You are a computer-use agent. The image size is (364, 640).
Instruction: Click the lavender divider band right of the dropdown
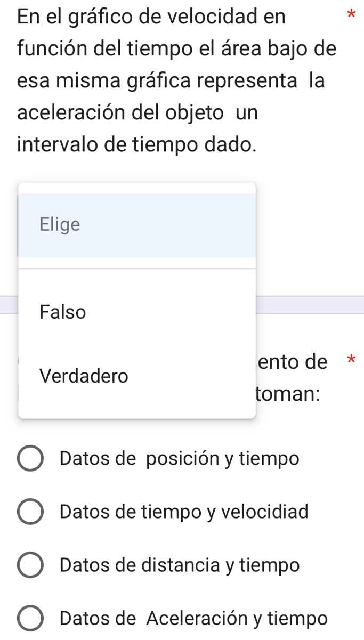pos(310,305)
